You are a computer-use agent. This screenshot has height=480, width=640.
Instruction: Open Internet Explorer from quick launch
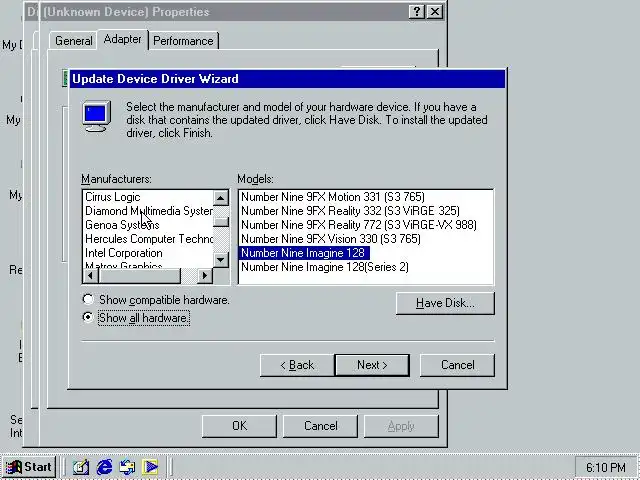pyautogui.click(x=104, y=467)
